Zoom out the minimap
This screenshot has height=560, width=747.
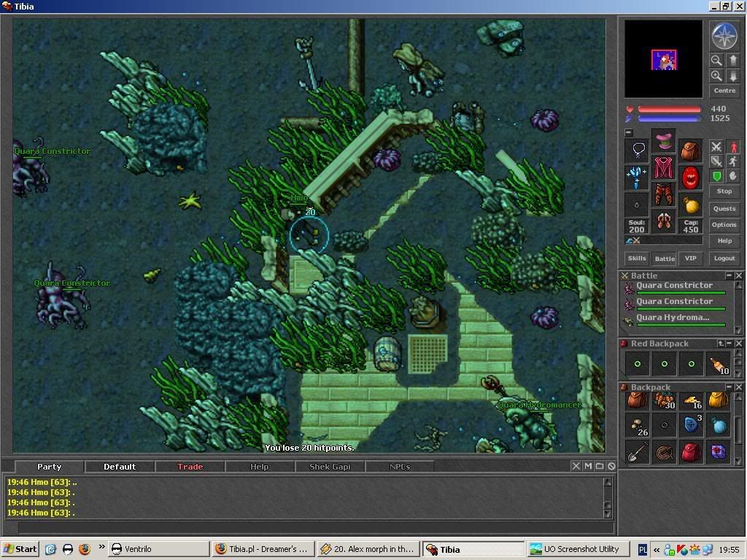(716, 61)
